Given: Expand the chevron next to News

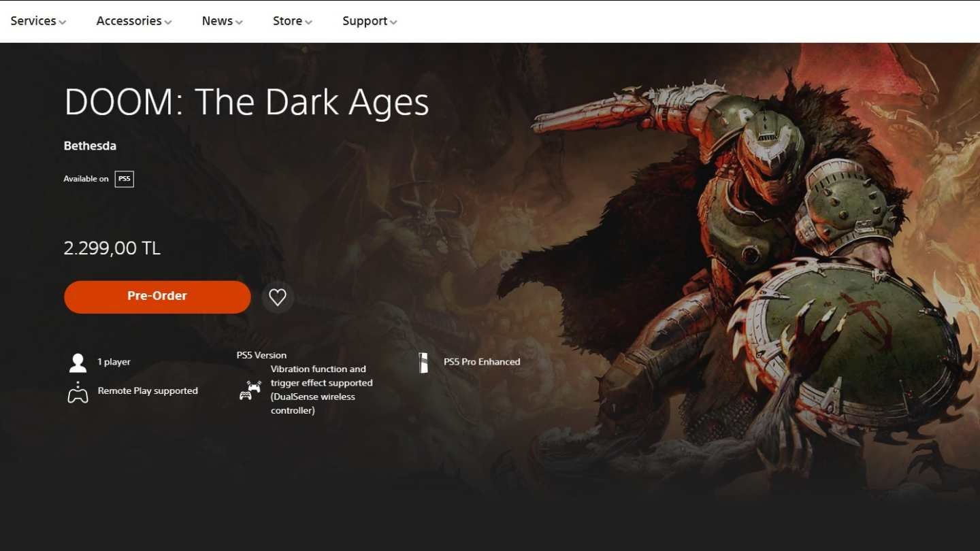Looking at the screenshot, I should tap(240, 22).
